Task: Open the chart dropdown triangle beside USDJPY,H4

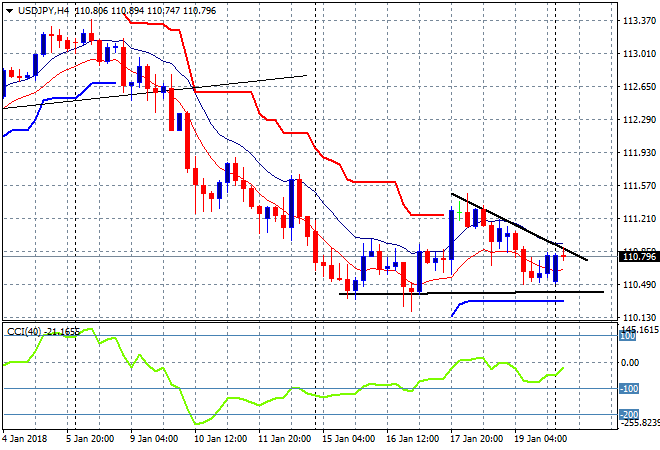Action: click(x=9, y=11)
